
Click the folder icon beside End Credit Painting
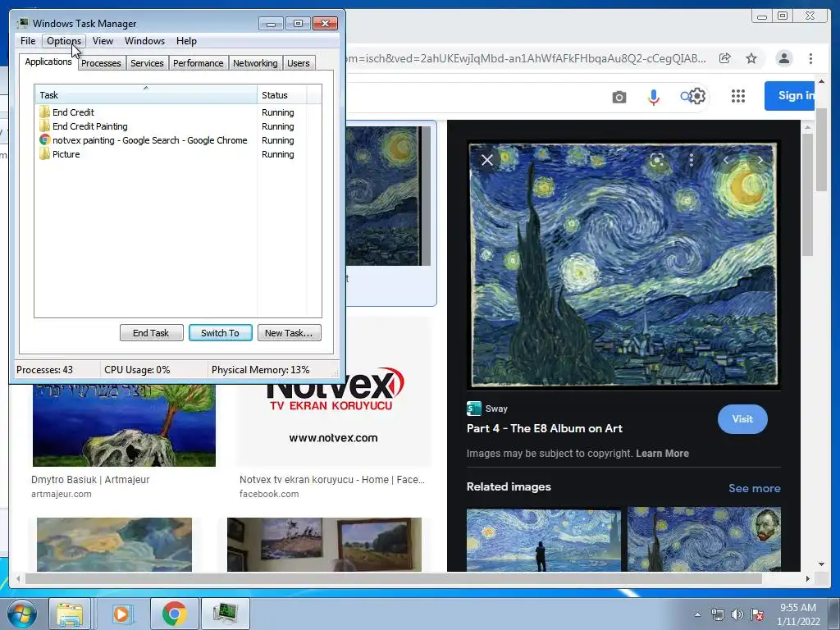tap(44, 126)
